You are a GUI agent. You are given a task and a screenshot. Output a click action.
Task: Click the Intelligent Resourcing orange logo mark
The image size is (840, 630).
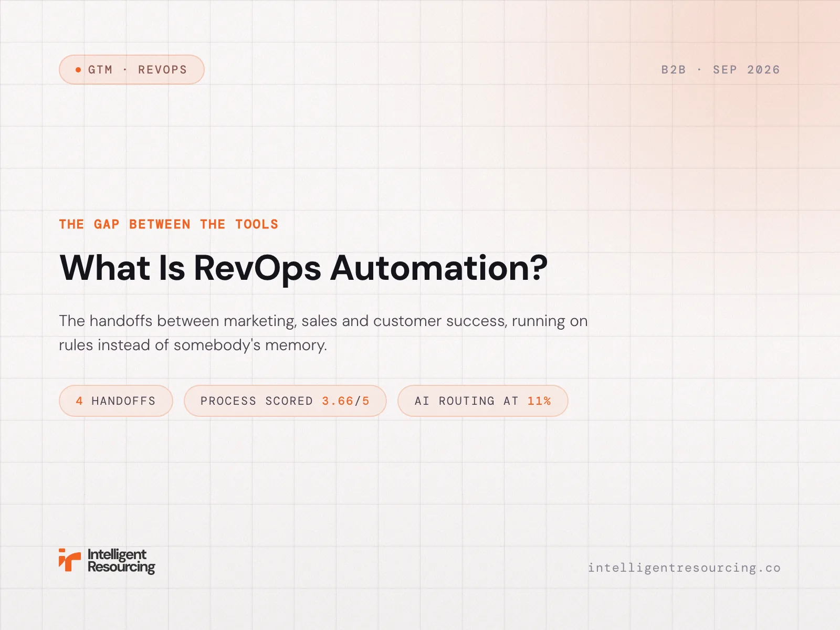click(x=70, y=560)
